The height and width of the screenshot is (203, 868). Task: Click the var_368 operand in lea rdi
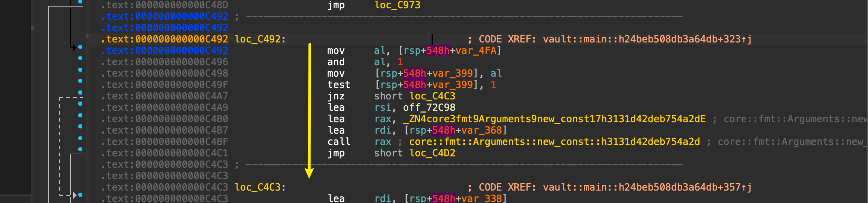point(482,130)
